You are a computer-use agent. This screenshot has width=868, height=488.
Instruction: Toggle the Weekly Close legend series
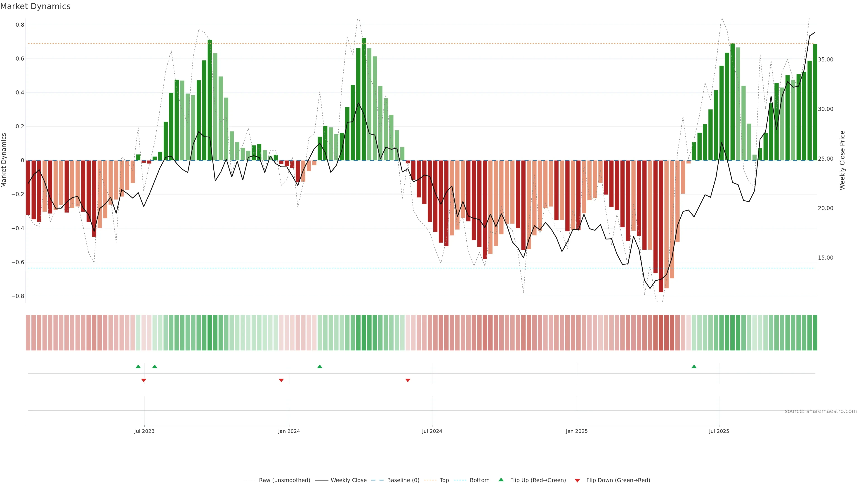pos(348,480)
